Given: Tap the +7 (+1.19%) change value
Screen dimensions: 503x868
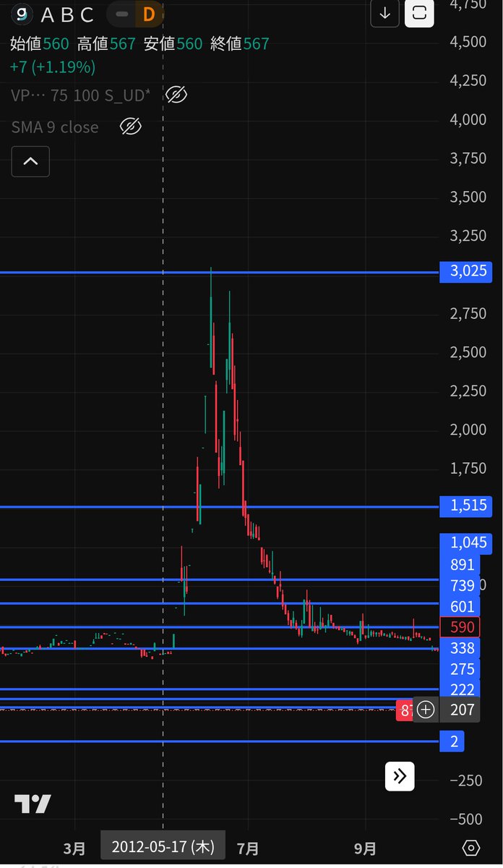Looking at the screenshot, I should click(53, 67).
